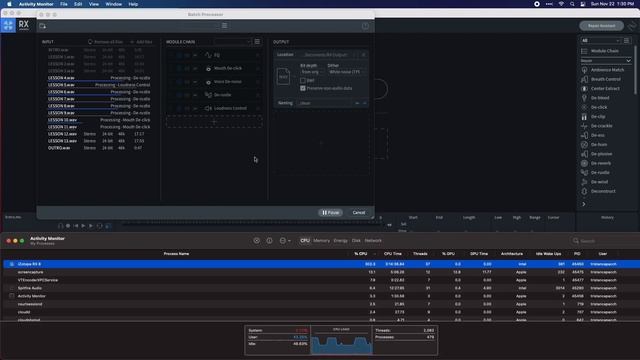Click Activity Monitor info icon
This screenshot has width=640, height=360.
tap(269, 241)
